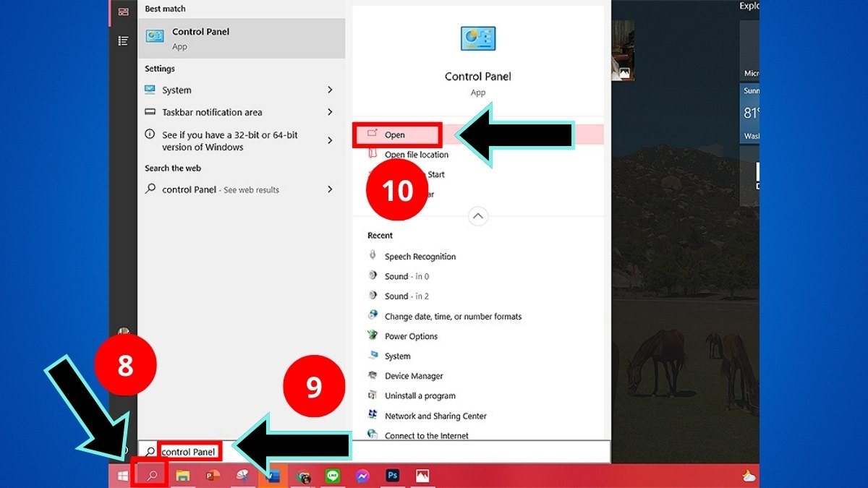This screenshot has height=488, width=868.
Task: Open the 32-bit or 64-bit version setting
Action: point(242,141)
